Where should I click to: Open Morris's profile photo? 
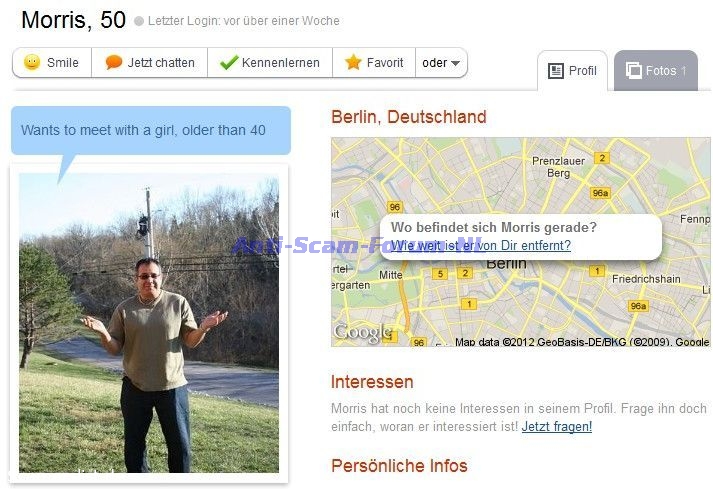click(x=149, y=323)
